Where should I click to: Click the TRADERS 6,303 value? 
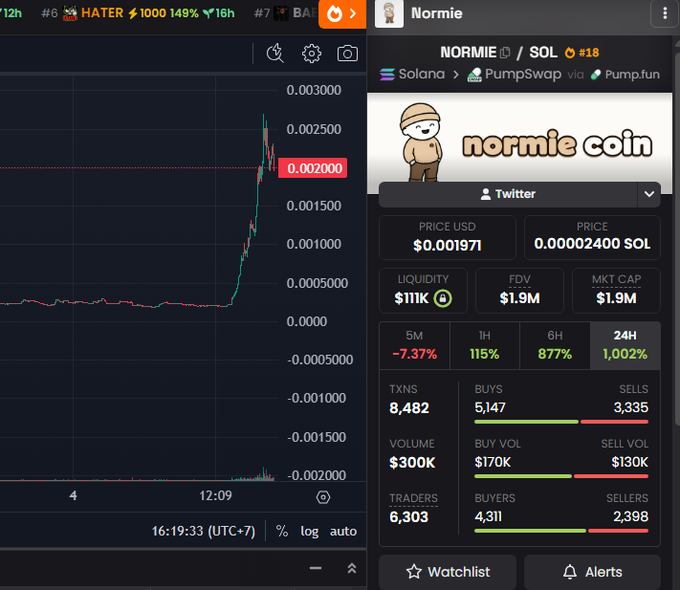[x=409, y=517]
